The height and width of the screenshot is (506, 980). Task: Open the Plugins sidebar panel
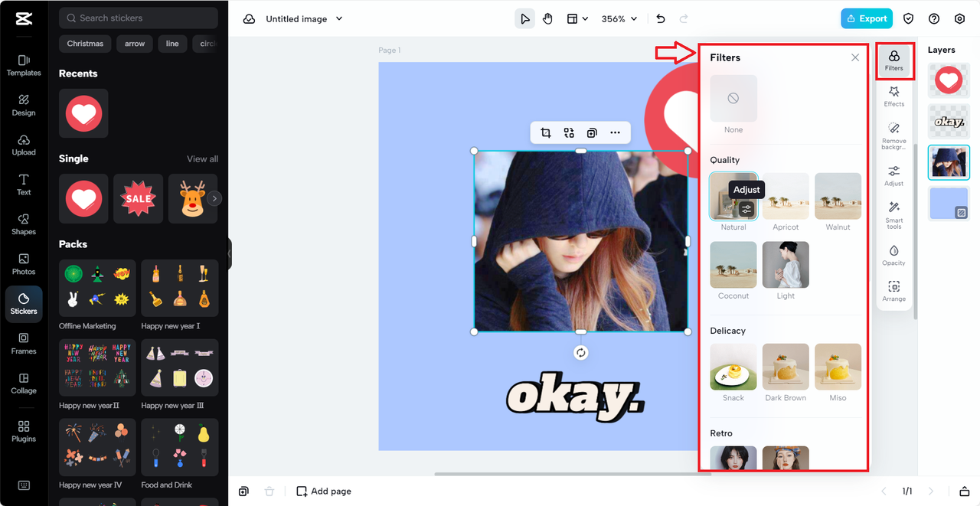(24, 432)
